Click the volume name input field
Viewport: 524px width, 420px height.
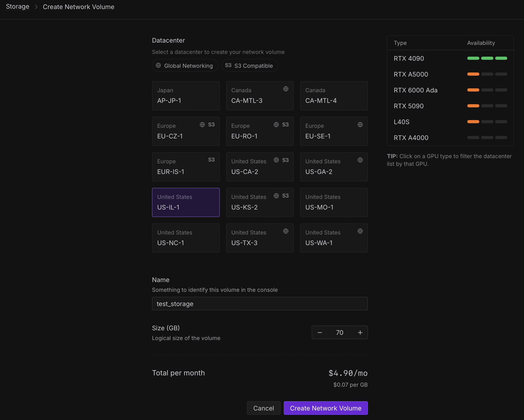click(260, 304)
